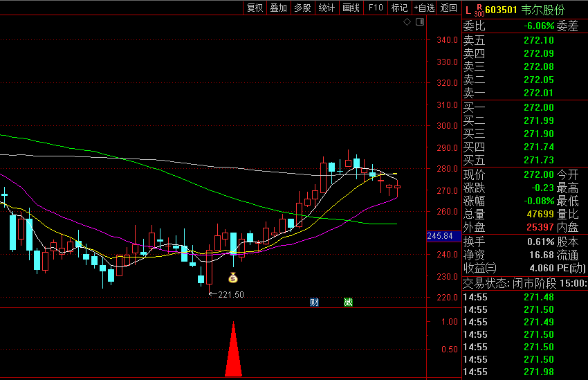
Task: Click 涨幅 value -0.08%
Action: pyautogui.click(x=539, y=201)
